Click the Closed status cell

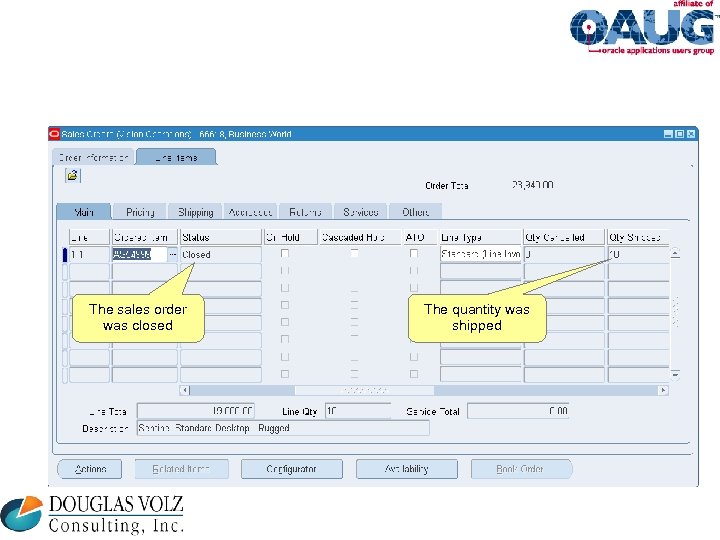click(220, 254)
